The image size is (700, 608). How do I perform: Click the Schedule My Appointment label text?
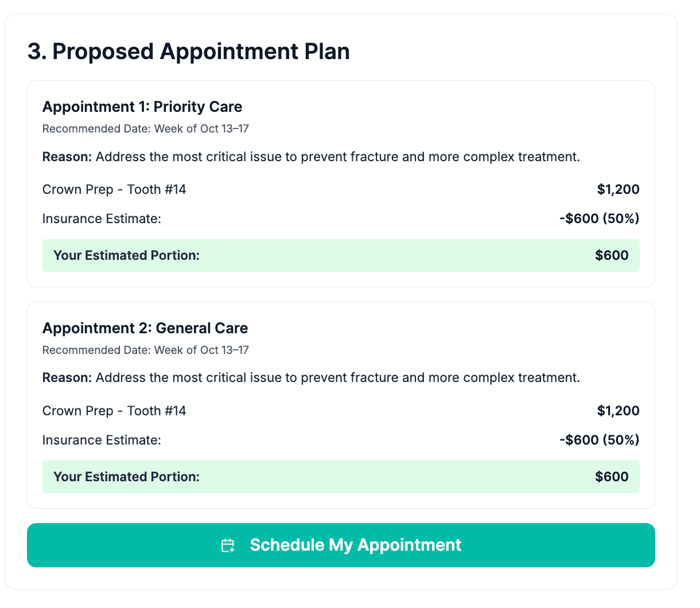click(x=355, y=545)
